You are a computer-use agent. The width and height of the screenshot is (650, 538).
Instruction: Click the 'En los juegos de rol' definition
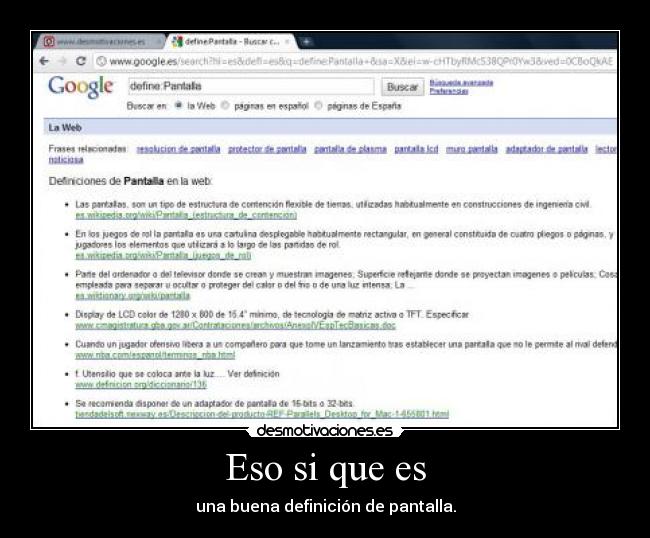click(344, 240)
